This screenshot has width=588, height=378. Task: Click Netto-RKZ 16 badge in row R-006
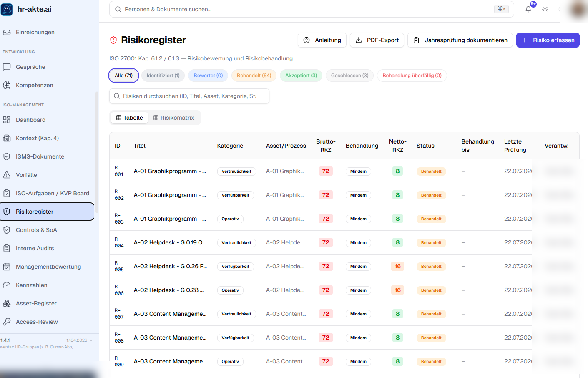click(x=397, y=290)
